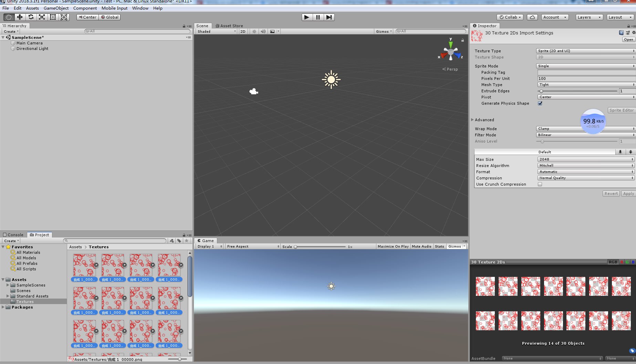Screen dimensions: 636x364
Task: Select the Move tool
Action: coord(20,17)
